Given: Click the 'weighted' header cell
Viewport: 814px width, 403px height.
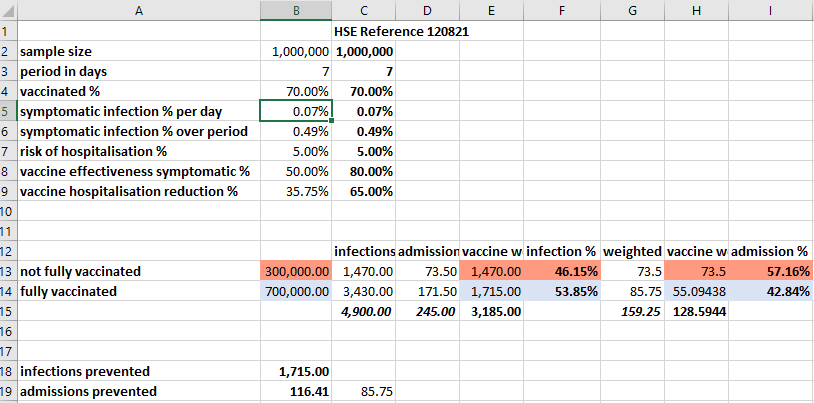Looking at the screenshot, I should [x=632, y=251].
